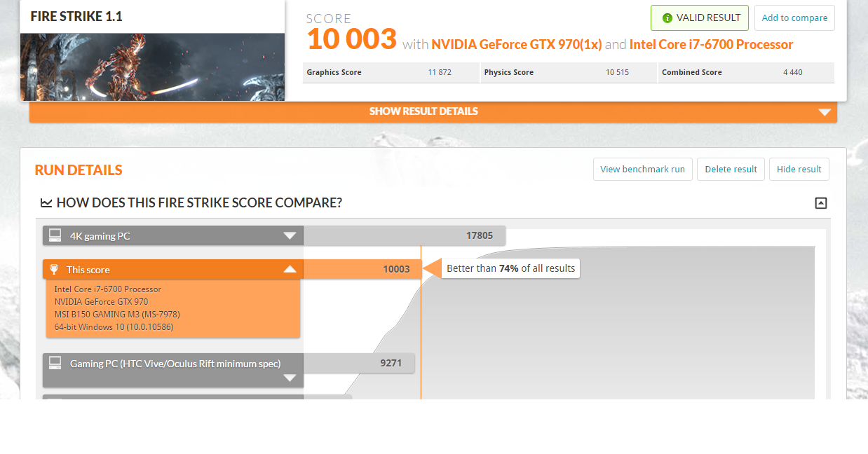The width and height of the screenshot is (868, 454).
Task: Collapse the score comparison section
Action: (x=821, y=203)
